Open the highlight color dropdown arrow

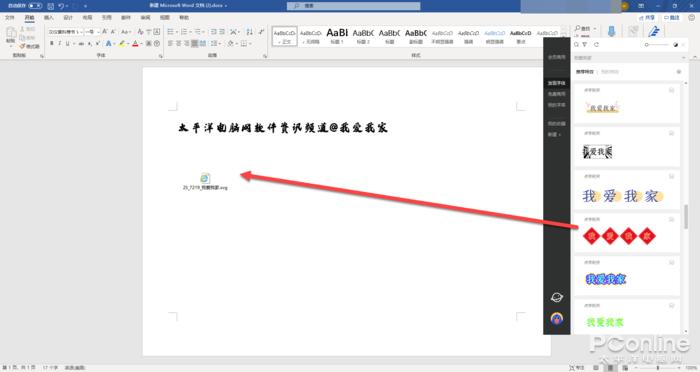[128, 44]
